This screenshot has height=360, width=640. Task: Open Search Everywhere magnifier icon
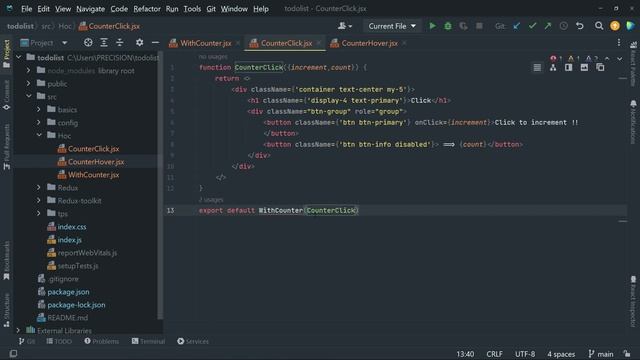click(x=599, y=26)
